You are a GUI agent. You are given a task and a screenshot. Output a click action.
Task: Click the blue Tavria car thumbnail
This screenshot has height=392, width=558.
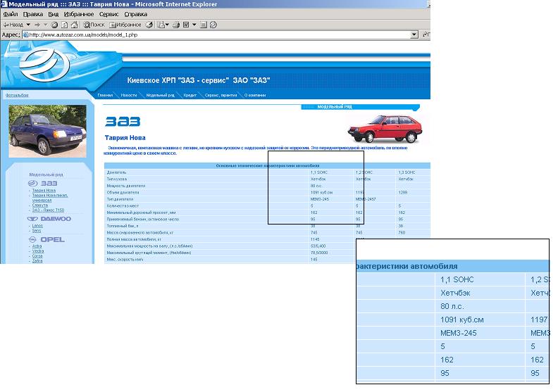pyautogui.click(x=46, y=130)
